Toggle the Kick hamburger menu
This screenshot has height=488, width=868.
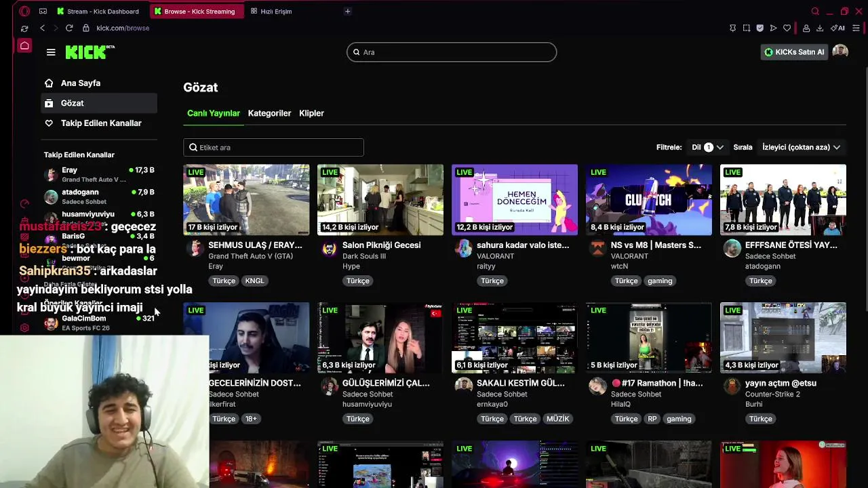coord(51,52)
